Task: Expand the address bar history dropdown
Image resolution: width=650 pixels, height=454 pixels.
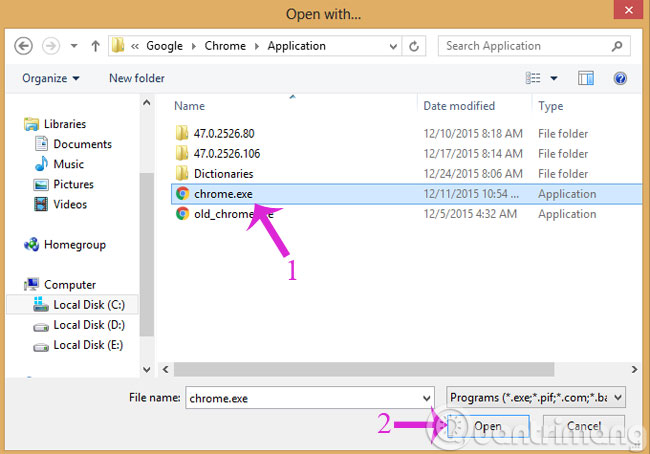Action: 393,46
